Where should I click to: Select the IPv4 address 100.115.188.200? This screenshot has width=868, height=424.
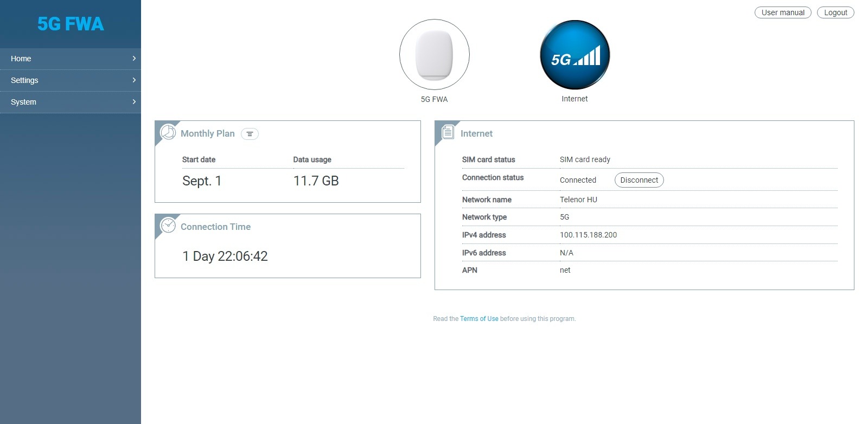tap(588, 235)
